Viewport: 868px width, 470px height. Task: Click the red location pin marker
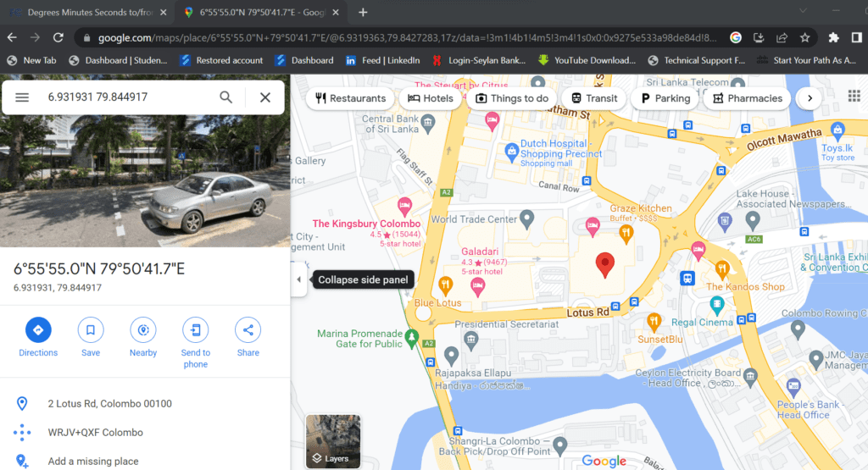click(x=604, y=264)
